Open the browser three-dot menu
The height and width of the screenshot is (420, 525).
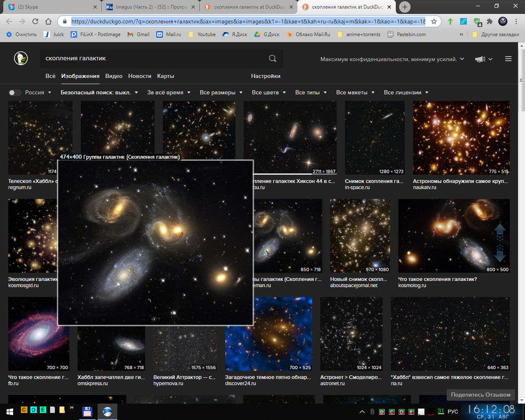[x=516, y=22]
